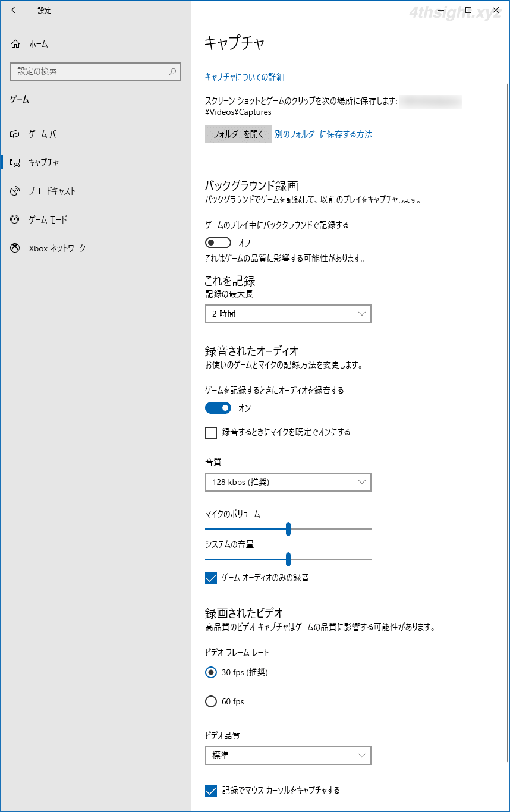
Task: Select the 60 fps radio button
Action: 210,702
